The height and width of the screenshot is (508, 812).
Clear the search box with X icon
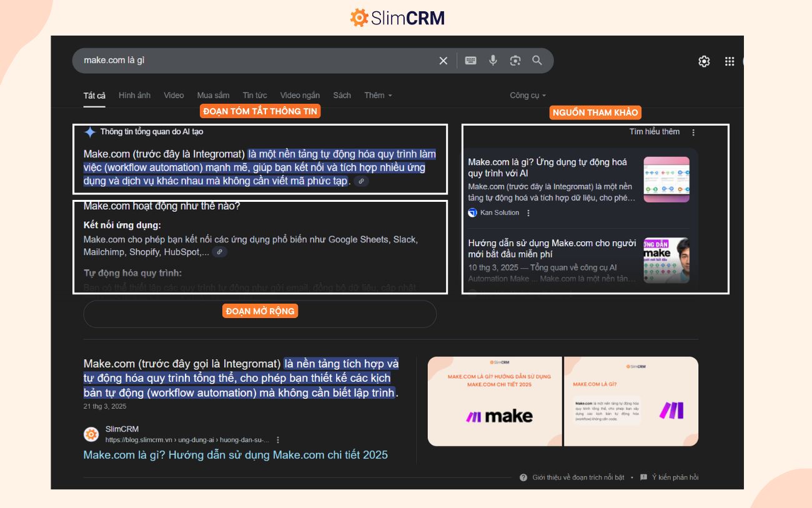tap(443, 61)
